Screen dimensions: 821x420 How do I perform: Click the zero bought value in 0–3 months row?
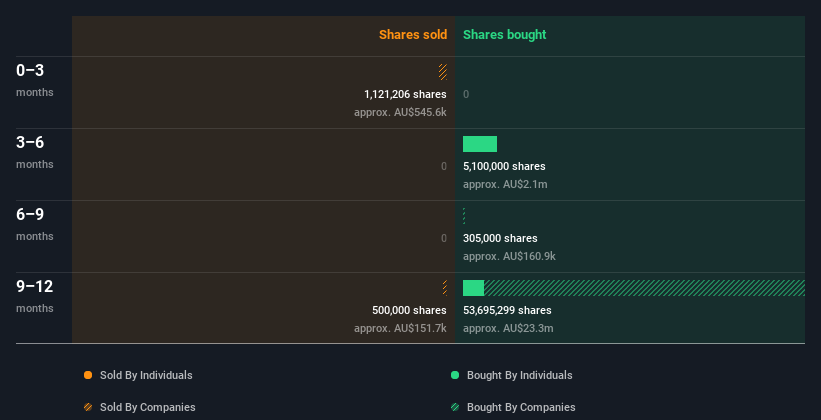click(x=466, y=94)
